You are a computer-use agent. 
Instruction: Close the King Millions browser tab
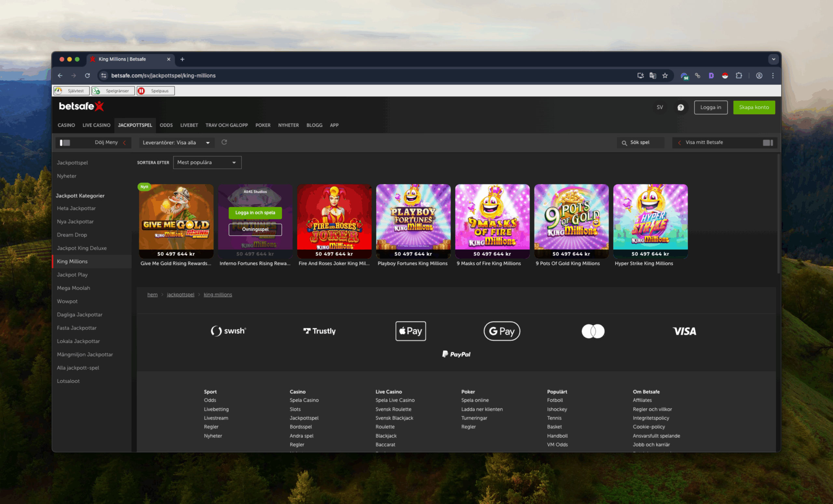coord(168,60)
